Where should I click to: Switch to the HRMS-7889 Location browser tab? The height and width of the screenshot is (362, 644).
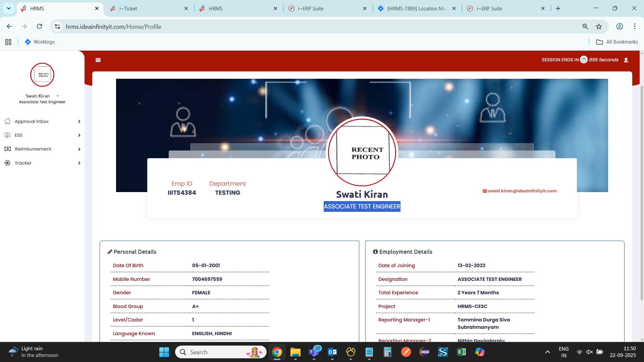click(416, 8)
